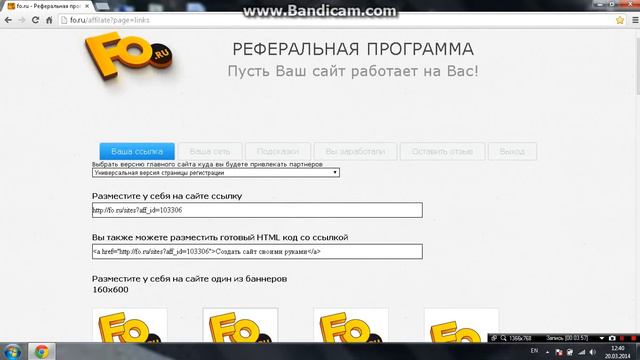Click the "160x600" banner size label
640x360 pixels.
pos(110,290)
